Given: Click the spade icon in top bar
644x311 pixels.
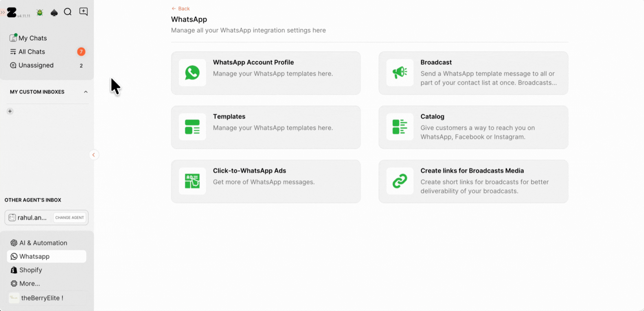Looking at the screenshot, I should coord(54,13).
